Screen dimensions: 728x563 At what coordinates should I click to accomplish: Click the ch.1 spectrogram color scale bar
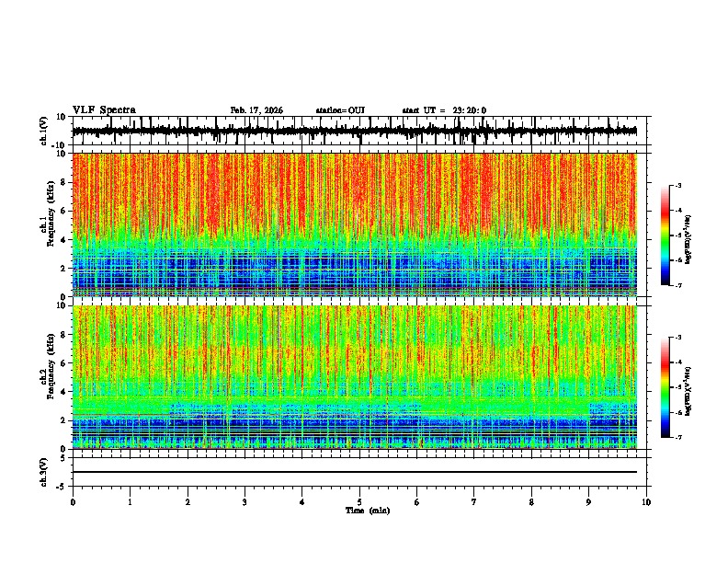pos(665,236)
